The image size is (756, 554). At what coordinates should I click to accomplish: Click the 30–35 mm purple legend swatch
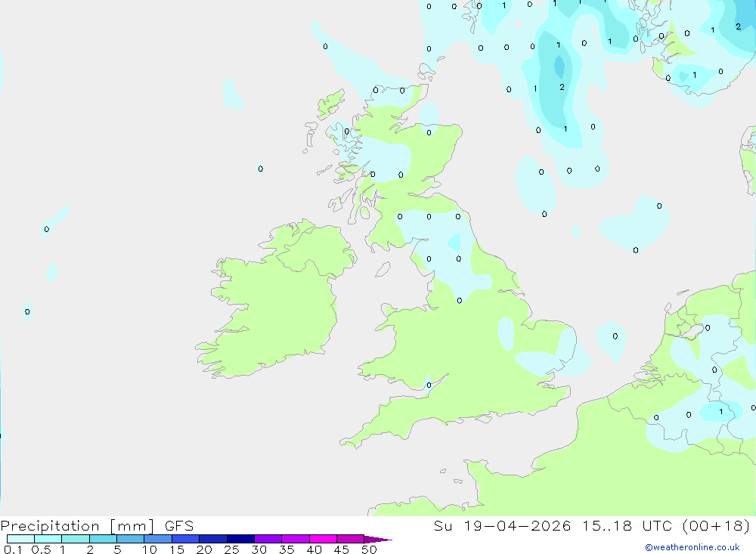pyautogui.click(x=268, y=539)
